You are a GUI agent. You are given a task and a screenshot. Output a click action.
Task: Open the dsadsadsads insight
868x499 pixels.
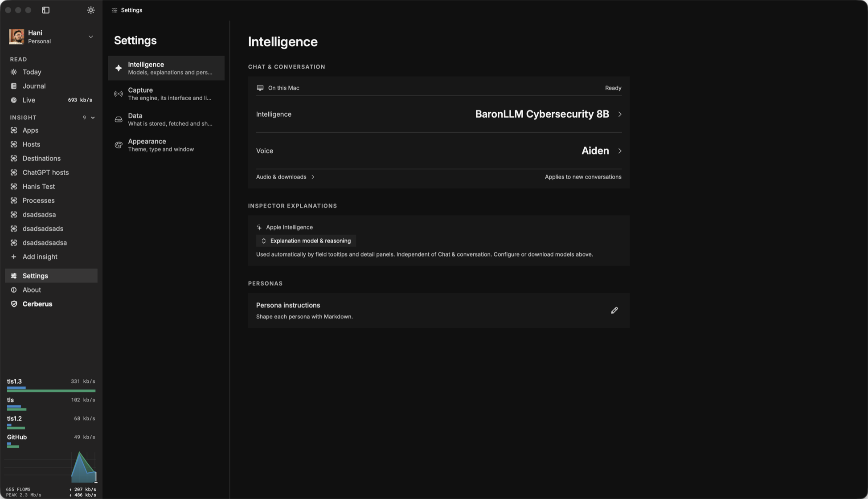[51, 229]
